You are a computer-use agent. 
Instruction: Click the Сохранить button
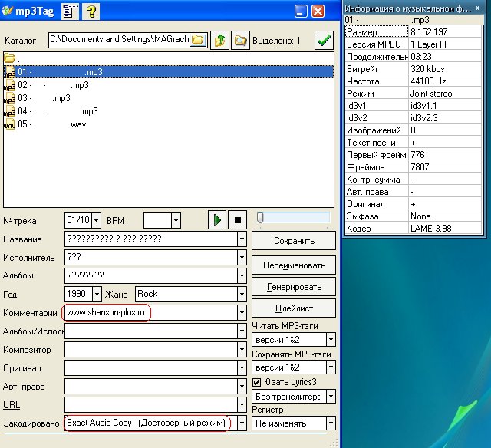click(294, 241)
